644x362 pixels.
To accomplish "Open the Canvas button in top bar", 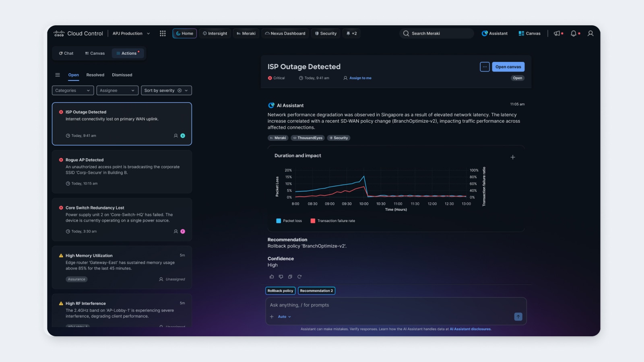I will tap(529, 33).
